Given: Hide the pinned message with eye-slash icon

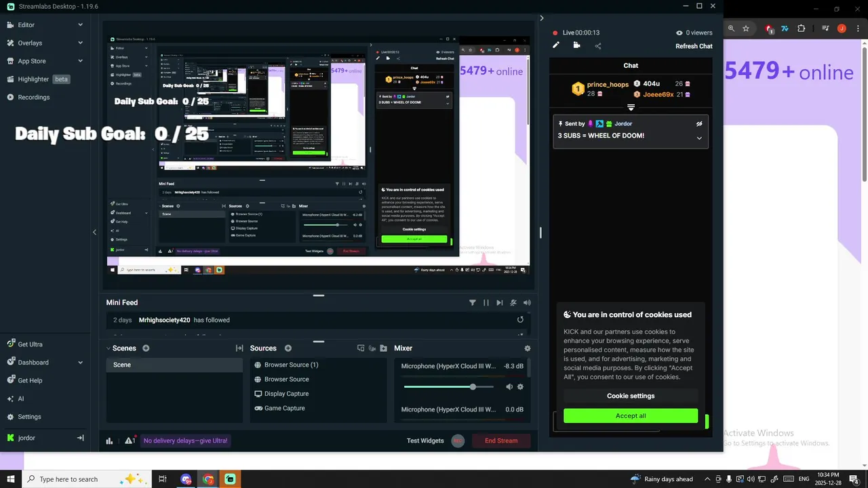Looking at the screenshot, I should [x=699, y=124].
